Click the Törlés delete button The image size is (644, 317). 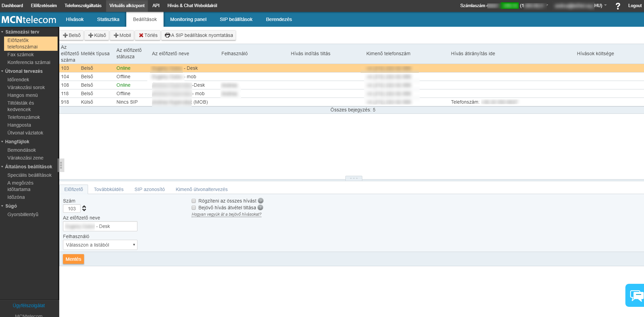click(x=148, y=35)
